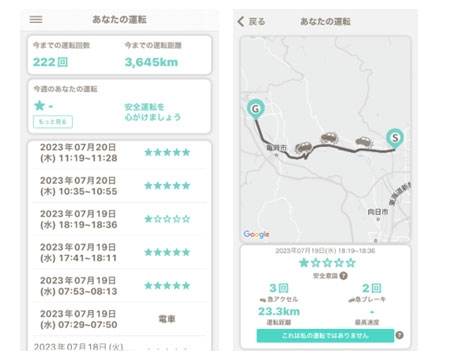Click the もっと見る button

click(x=53, y=122)
